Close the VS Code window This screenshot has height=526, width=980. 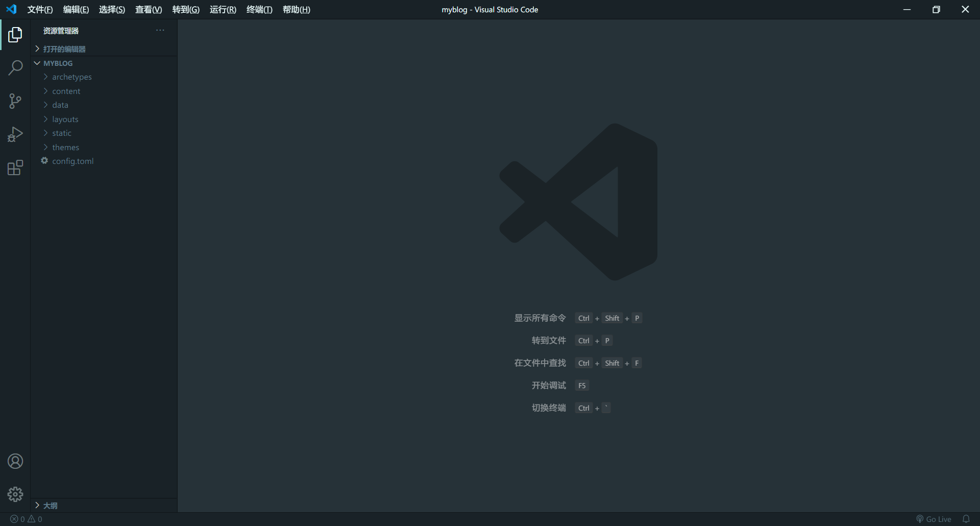pyautogui.click(x=965, y=10)
